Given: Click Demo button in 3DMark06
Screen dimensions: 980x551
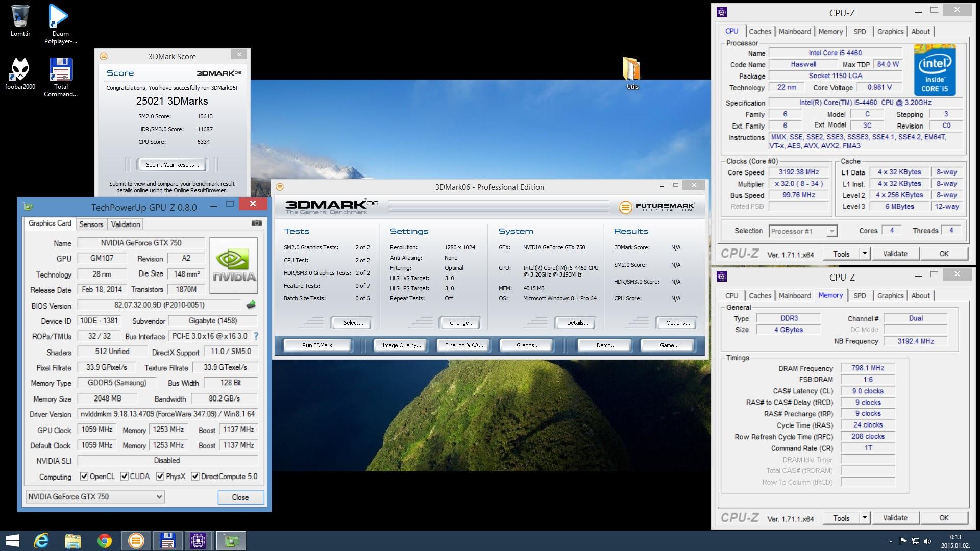Looking at the screenshot, I should [606, 345].
